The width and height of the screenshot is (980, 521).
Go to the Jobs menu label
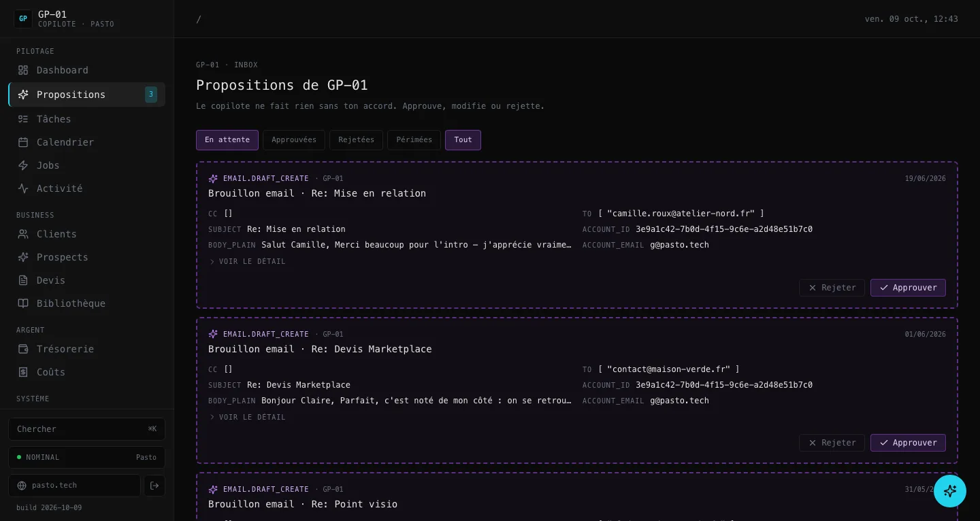pos(48,165)
